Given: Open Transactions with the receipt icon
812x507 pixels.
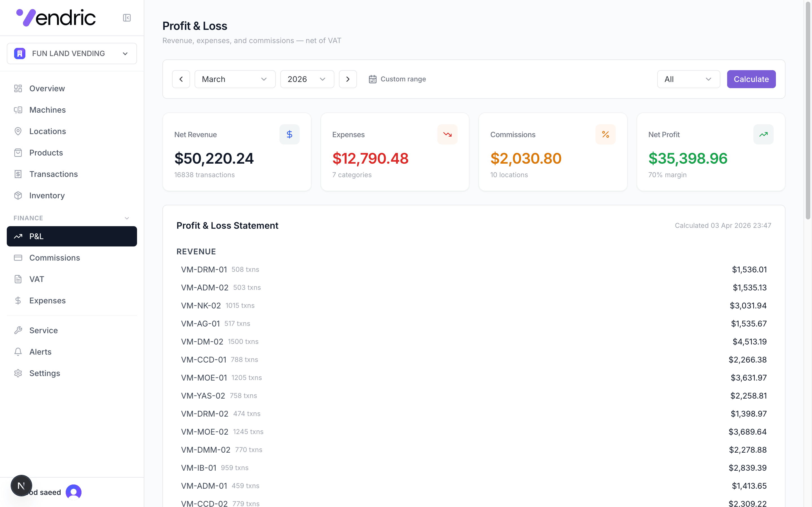Looking at the screenshot, I should (18, 174).
